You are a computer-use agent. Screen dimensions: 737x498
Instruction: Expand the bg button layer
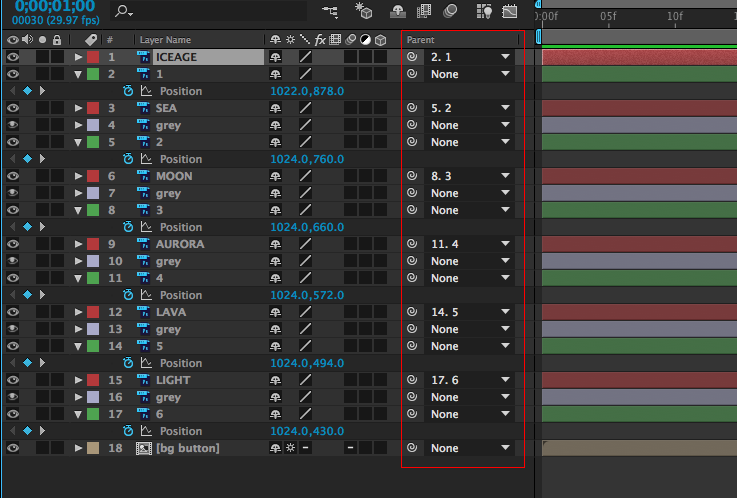click(78, 448)
